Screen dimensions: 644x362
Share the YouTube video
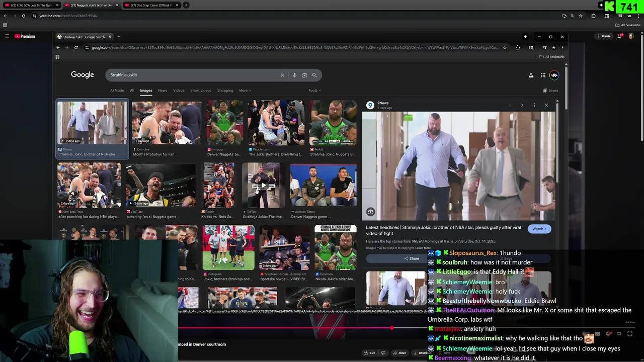click(x=399, y=353)
